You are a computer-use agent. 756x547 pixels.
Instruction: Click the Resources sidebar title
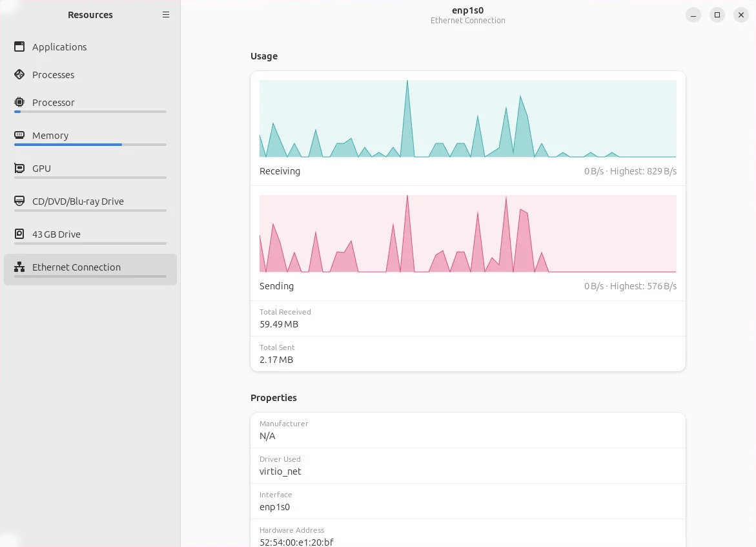click(x=90, y=15)
